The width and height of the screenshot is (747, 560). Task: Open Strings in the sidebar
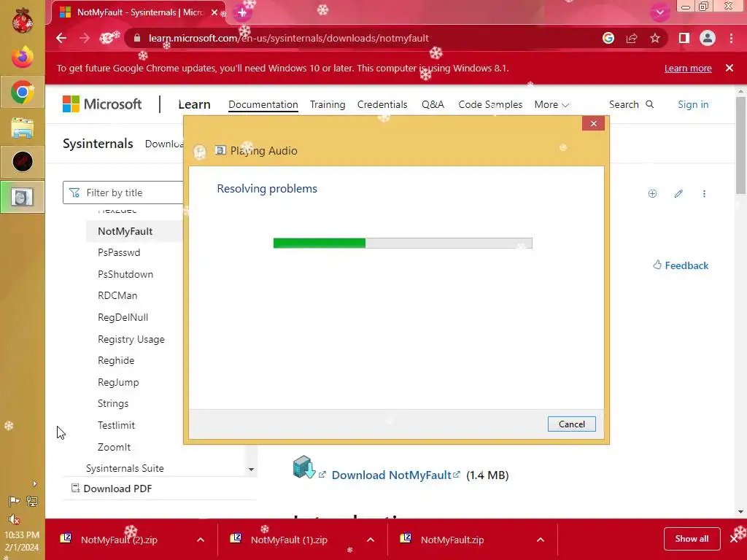(113, 403)
